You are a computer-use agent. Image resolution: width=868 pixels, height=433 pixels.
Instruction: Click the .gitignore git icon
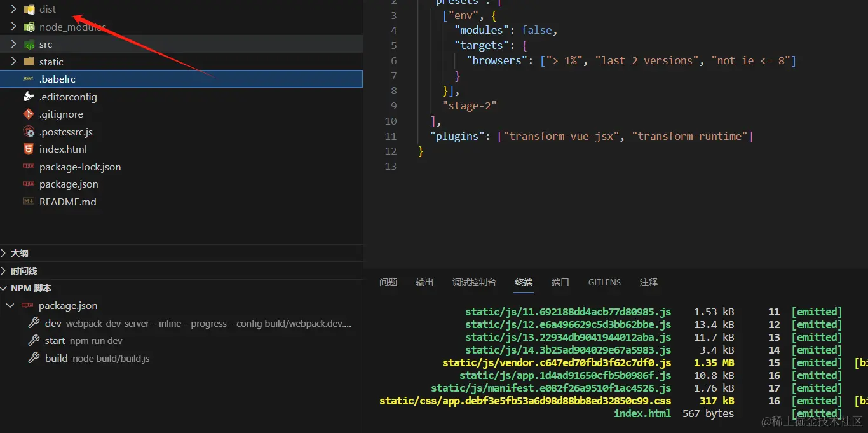pos(29,114)
